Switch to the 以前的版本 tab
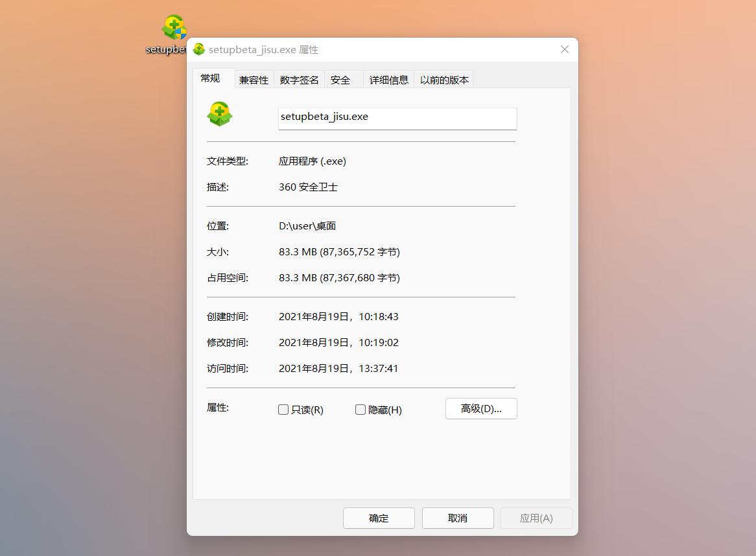Viewport: 756px width, 556px height. [x=443, y=79]
